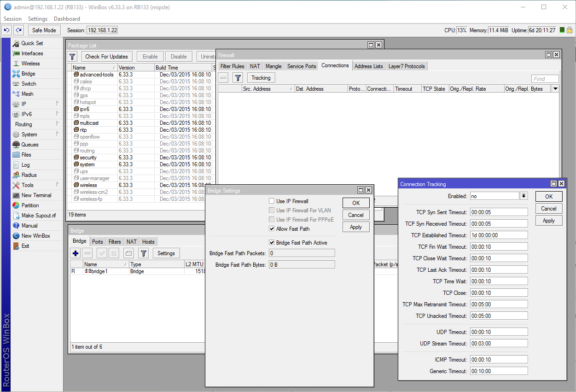This screenshot has width=576, height=392.
Task: Open the Wireless menu item
Action: 30,64
